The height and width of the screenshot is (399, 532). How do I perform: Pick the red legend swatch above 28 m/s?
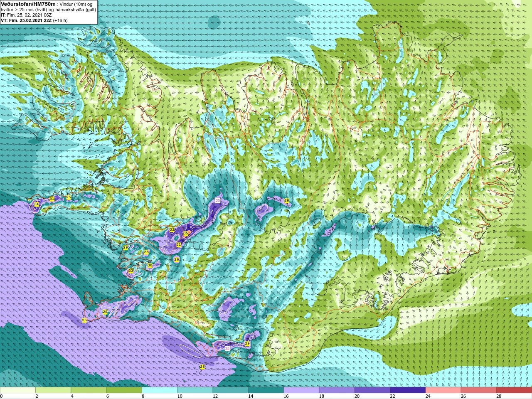click(x=514, y=390)
